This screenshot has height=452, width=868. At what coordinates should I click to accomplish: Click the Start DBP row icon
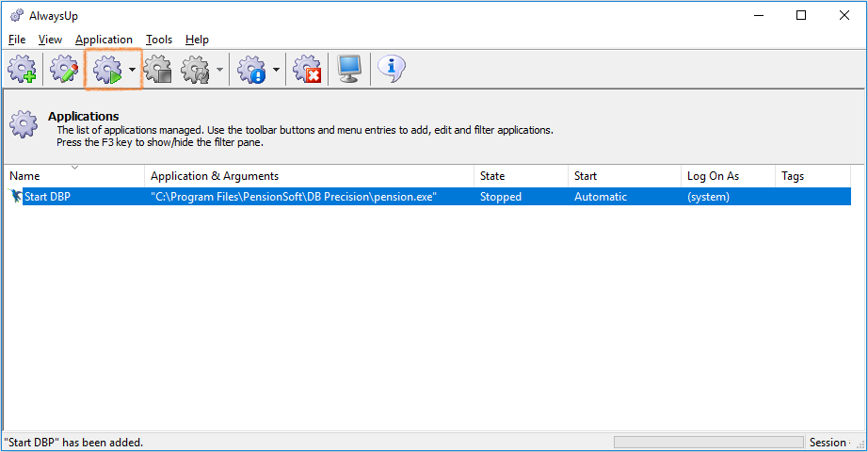coord(15,196)
